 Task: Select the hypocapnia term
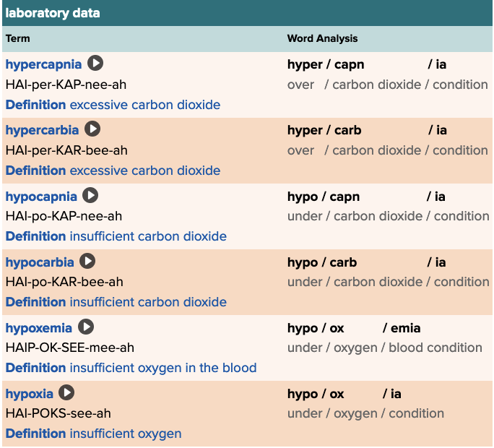[41, 196]
